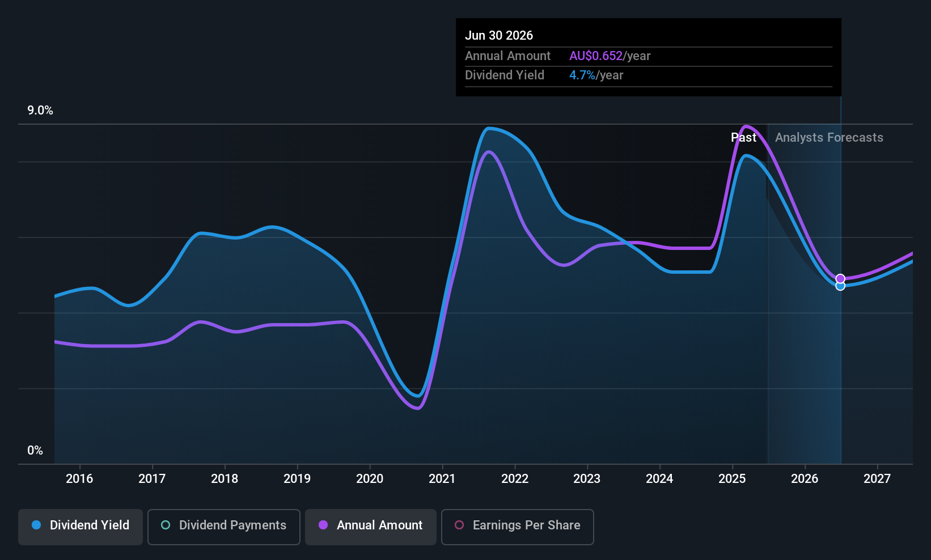Click the AU$0.652 annual amount value in tooltip
Screen dimensions: 931x560
coord(596,56)
